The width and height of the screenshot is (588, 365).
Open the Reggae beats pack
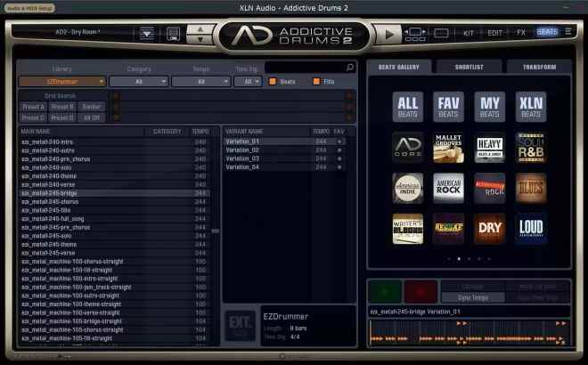(x=448, y=229)
